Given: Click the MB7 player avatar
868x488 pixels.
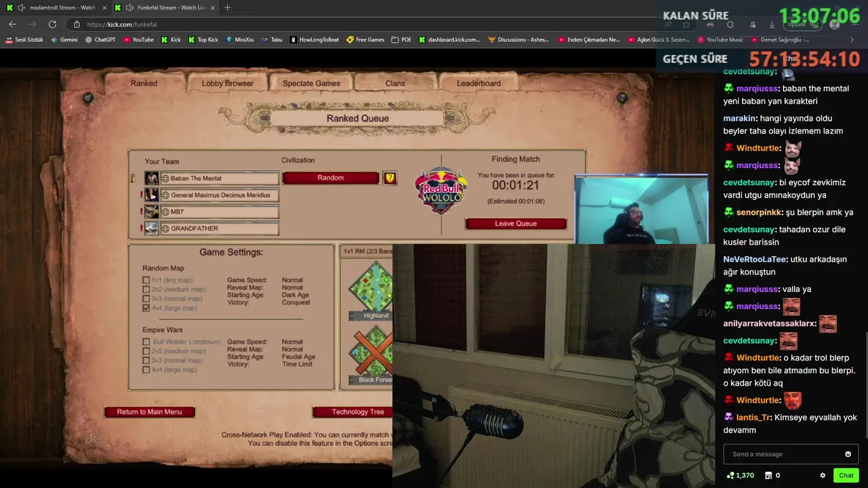Looking at the screenshot, I should (152, 211).
